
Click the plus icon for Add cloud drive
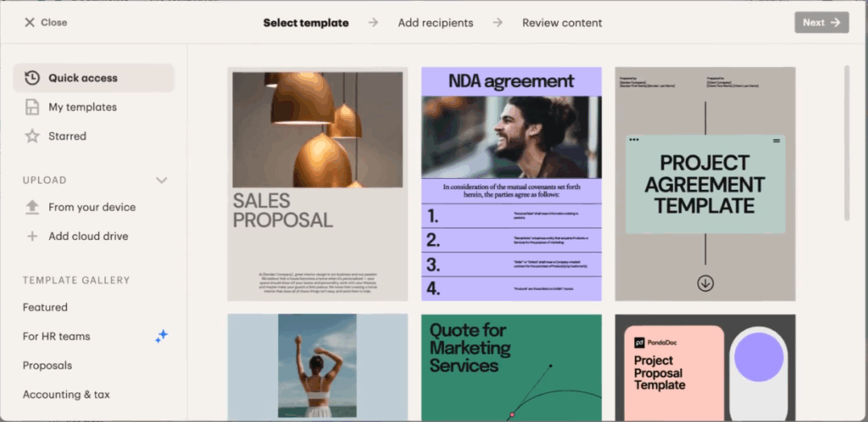pyautogui.click(x=32, y=236)
